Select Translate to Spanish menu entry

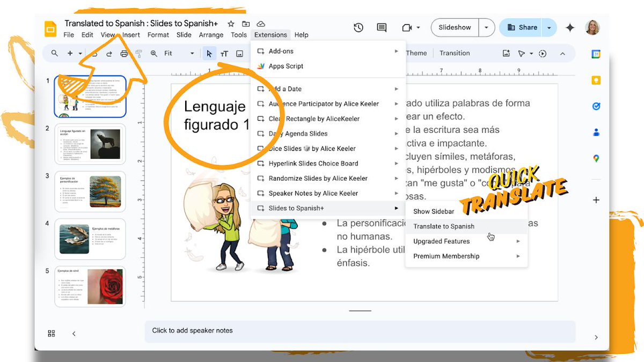click(x=443, y=226)
